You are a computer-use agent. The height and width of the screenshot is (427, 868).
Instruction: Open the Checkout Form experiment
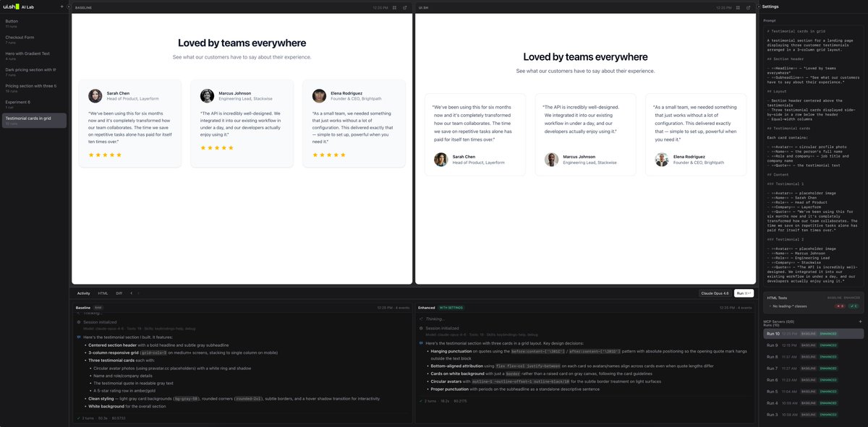(33, 39)
